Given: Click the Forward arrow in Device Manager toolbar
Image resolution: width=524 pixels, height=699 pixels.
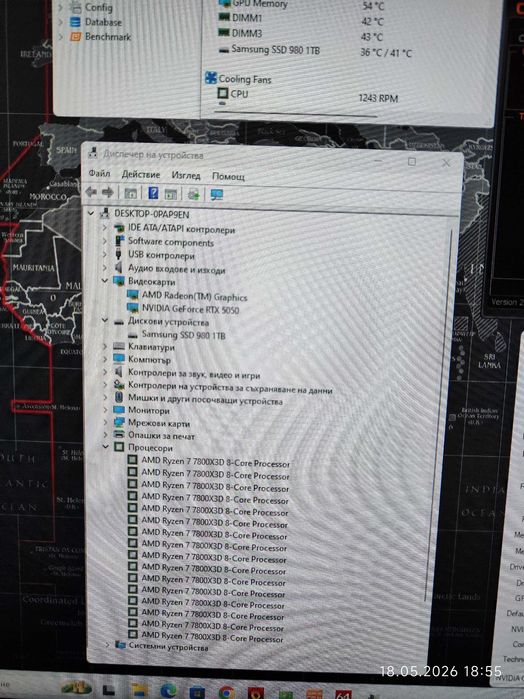Looking at the screenshot, I should tap(107, 192).
